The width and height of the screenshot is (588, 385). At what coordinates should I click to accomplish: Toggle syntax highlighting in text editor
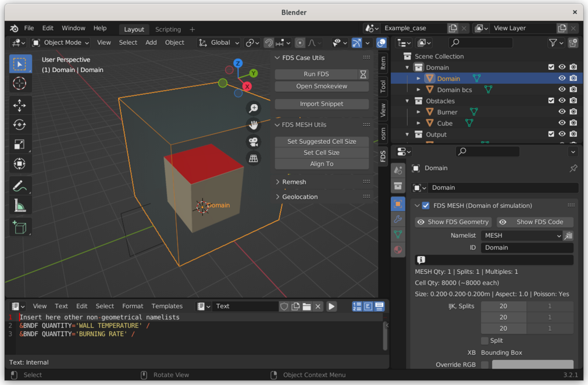[380, 306]
